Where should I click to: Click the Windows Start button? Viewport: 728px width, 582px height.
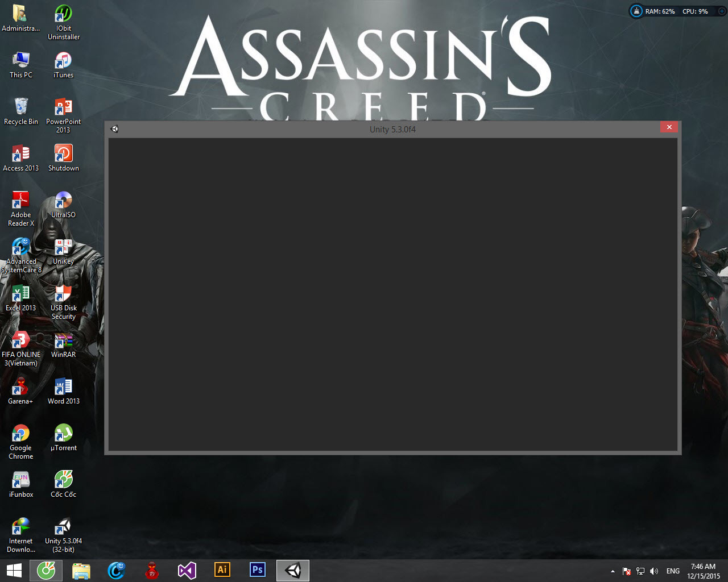tap(14, 570)
